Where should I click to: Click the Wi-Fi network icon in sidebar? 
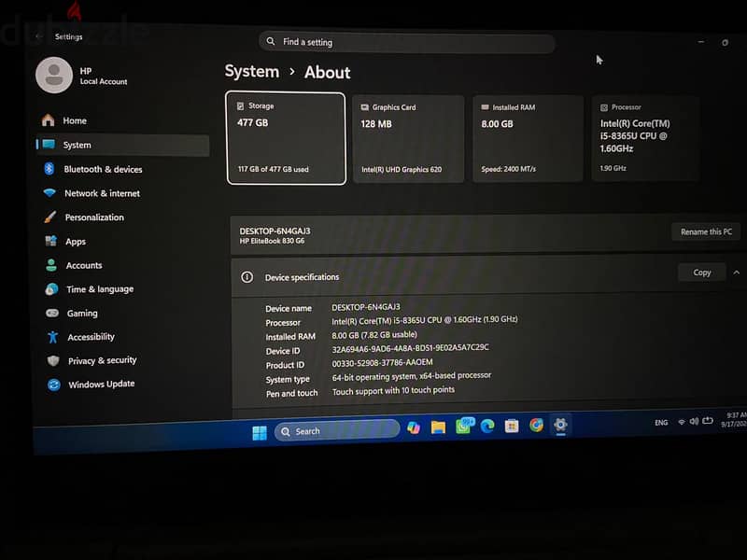[49, 193]
